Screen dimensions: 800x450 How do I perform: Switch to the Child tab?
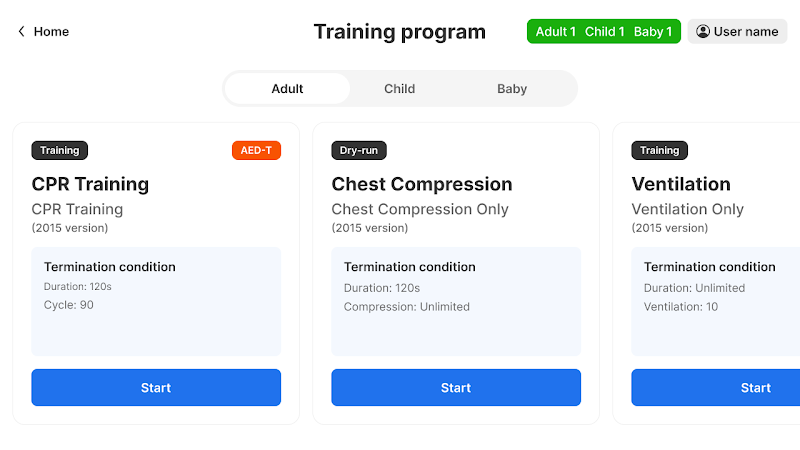click(399, 89)
